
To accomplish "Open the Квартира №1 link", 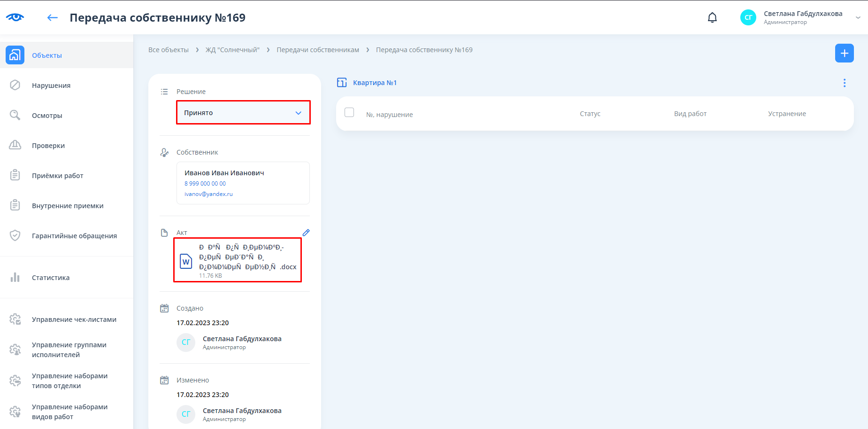I will click(x=375, y=83).
